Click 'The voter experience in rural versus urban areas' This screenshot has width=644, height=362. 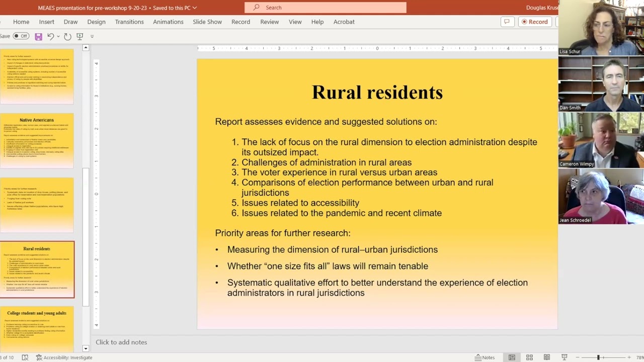pos(340,172)
